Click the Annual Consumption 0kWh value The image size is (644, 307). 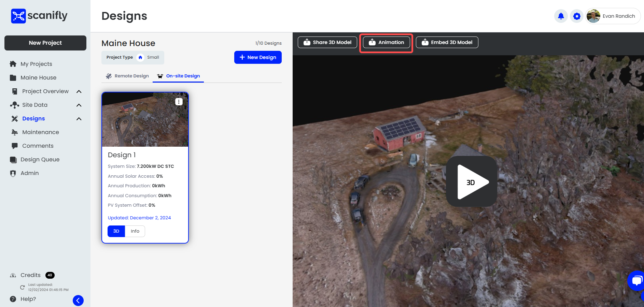click(x=165, y=195)
